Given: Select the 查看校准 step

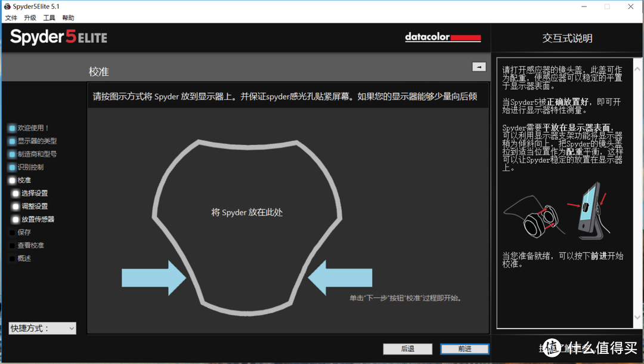Looking at the screenshot, I should pyautogui.click(x=26, y=246).
